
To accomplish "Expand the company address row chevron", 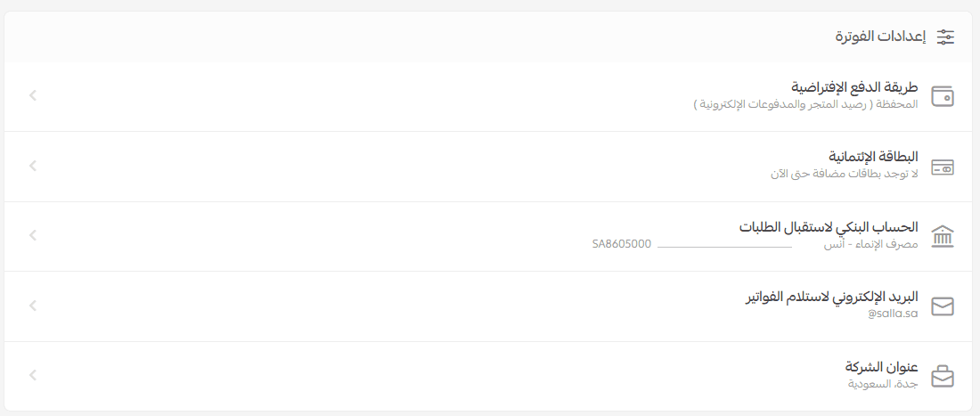I will coord(33,375).
